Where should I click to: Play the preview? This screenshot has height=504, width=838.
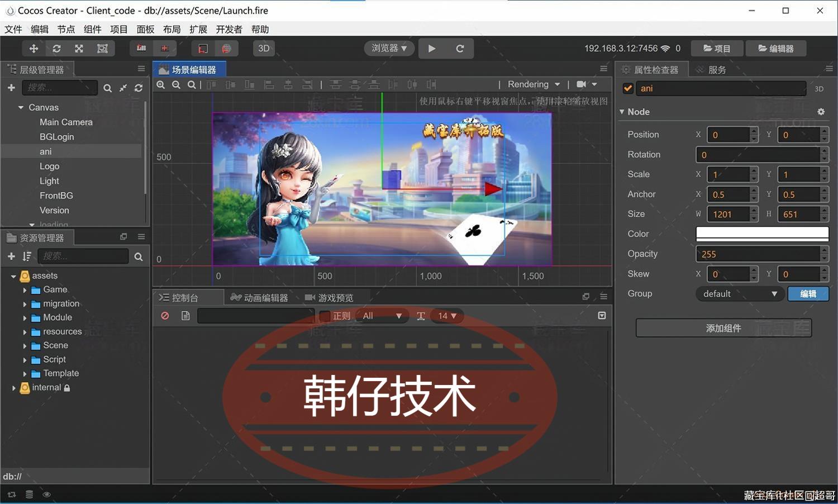(432, 49)
